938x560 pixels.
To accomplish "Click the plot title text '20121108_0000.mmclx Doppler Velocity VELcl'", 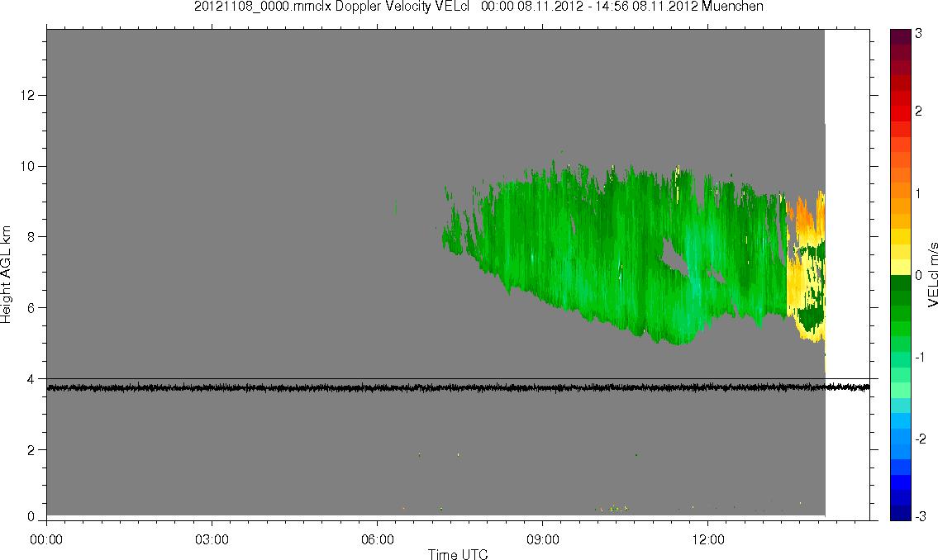I will click(x=331, y=7).
